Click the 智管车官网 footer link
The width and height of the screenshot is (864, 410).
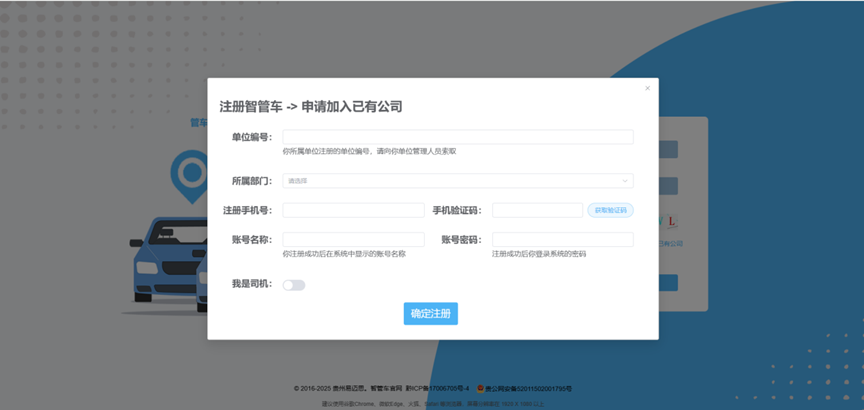389,388
